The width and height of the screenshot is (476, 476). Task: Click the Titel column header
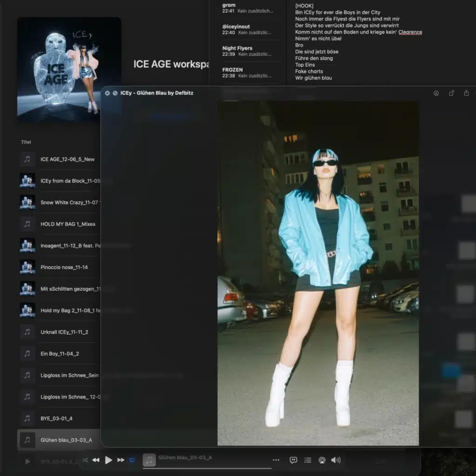[x=26, y=142]
